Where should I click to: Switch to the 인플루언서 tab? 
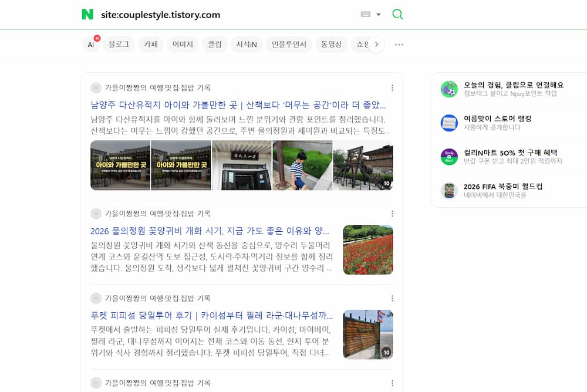(x=289, y=44)
